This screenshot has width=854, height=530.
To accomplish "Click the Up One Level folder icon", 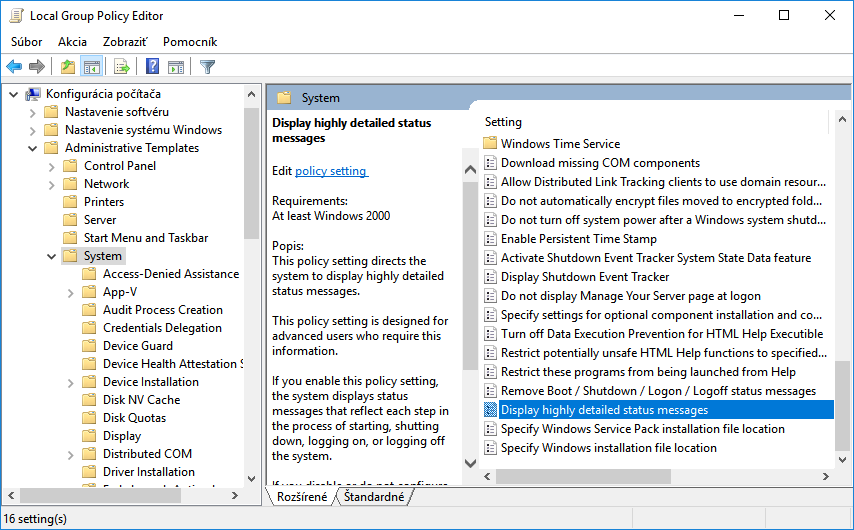I will (67, 67).
